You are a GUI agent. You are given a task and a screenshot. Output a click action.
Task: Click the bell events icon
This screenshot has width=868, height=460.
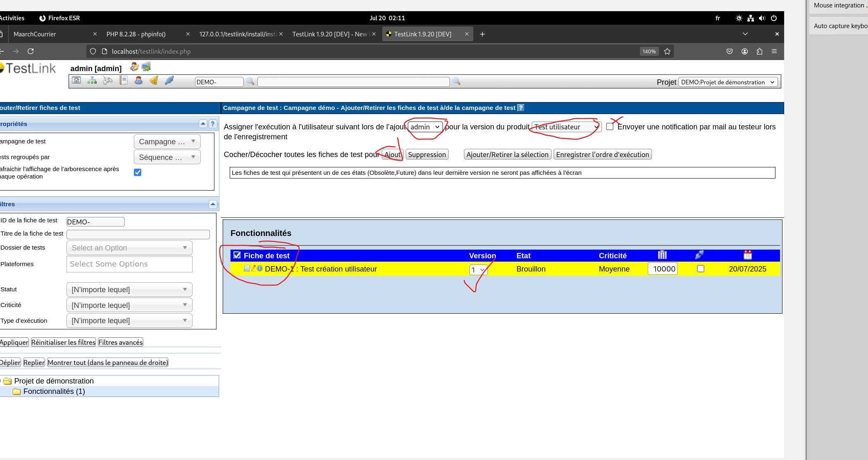[x=154, y=81]
